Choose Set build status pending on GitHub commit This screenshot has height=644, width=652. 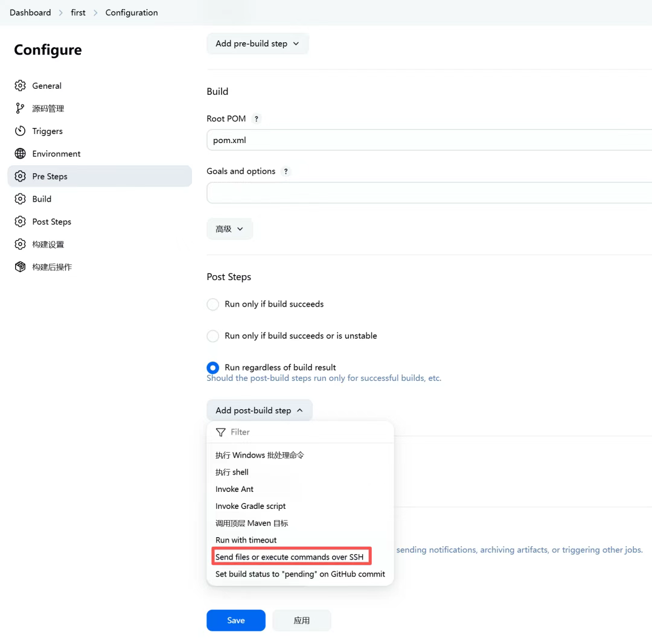click(x=300, y=574)
